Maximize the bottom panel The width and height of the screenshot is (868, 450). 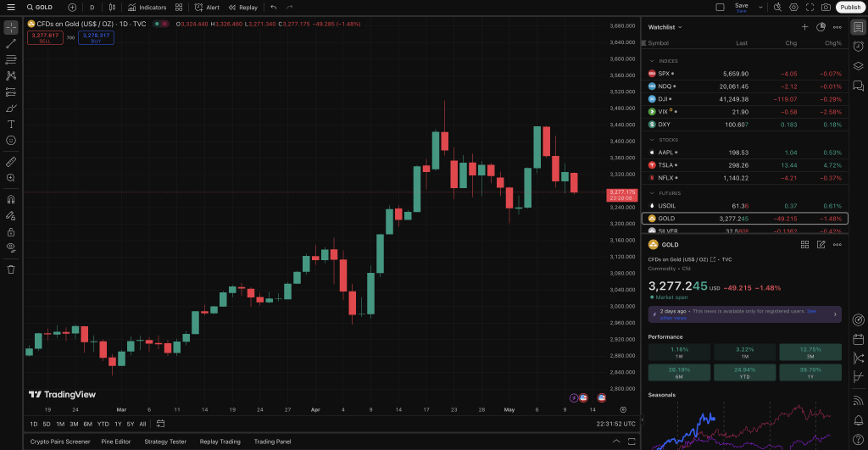pyautogui.click(x=632, y=442)
